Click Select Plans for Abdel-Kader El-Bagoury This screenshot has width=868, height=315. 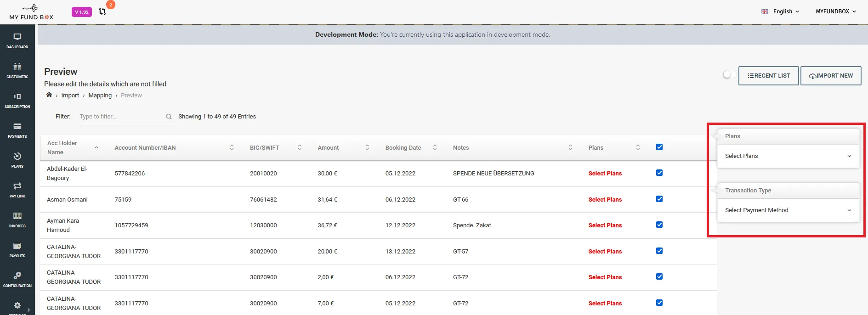coord(605,174)
